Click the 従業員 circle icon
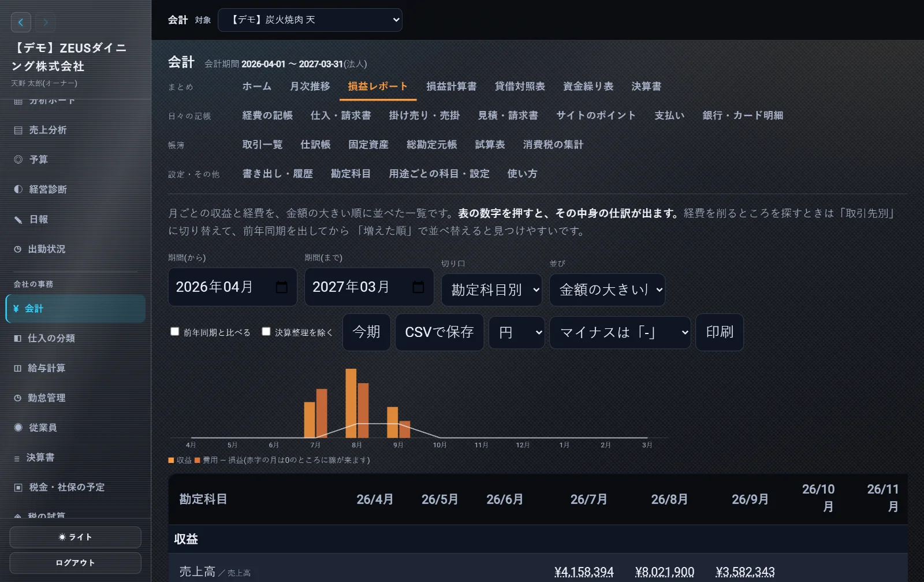Screen dimensions: 924x582 click(x=18, y=428)
